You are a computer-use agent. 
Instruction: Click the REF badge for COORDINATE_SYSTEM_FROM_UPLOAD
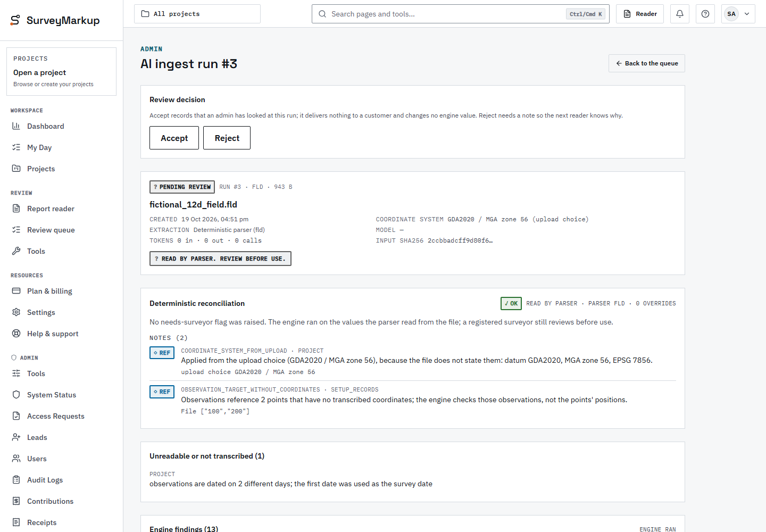(162, 353)
